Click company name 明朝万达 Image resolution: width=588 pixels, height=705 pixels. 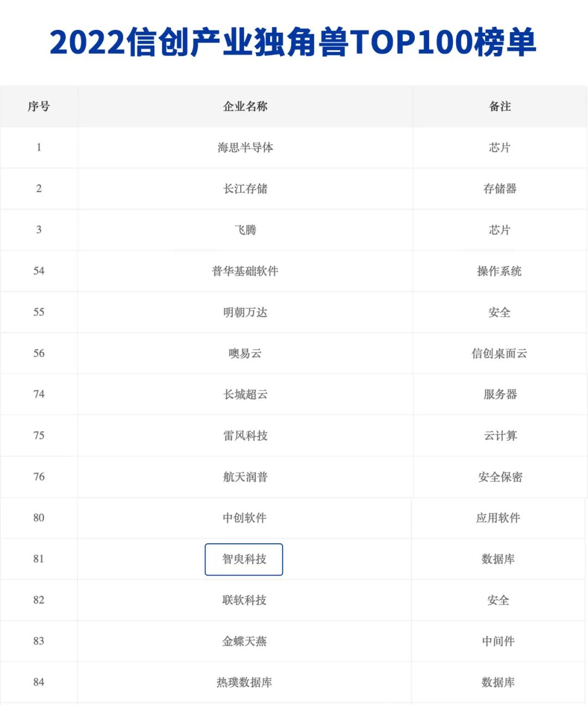245,312
